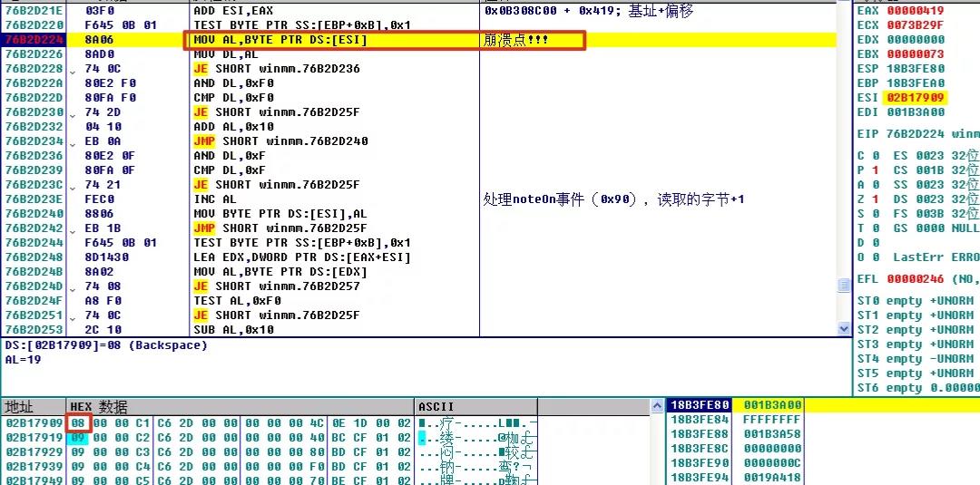The height and width of the screenshot is (485, 980).
Task: Click the dump pane scroll-up arrow
Action: (658, 406)
